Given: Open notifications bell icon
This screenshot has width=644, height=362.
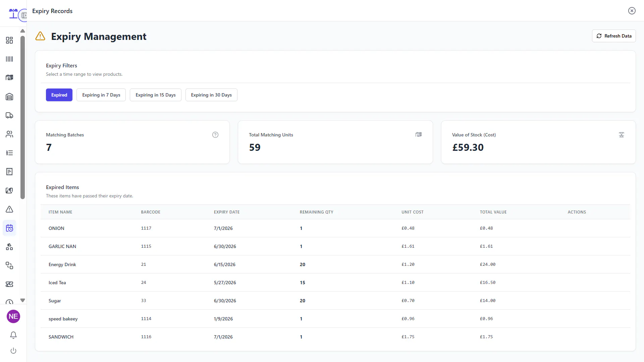Looking at the screenshot, I should coord(13,335).
